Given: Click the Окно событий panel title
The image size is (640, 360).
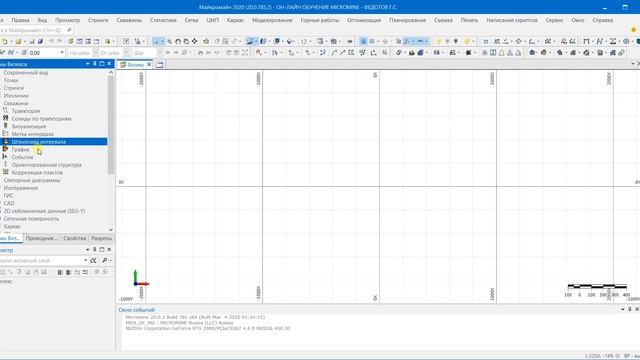Looking at the screenshot, I should [x=136, y=310].
